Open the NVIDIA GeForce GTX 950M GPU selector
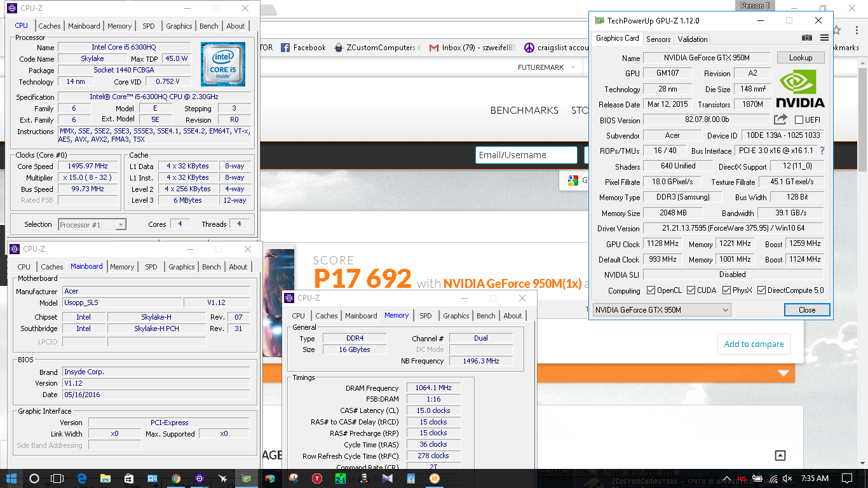This screenshot has width=868, height=488. coord(661,309)
